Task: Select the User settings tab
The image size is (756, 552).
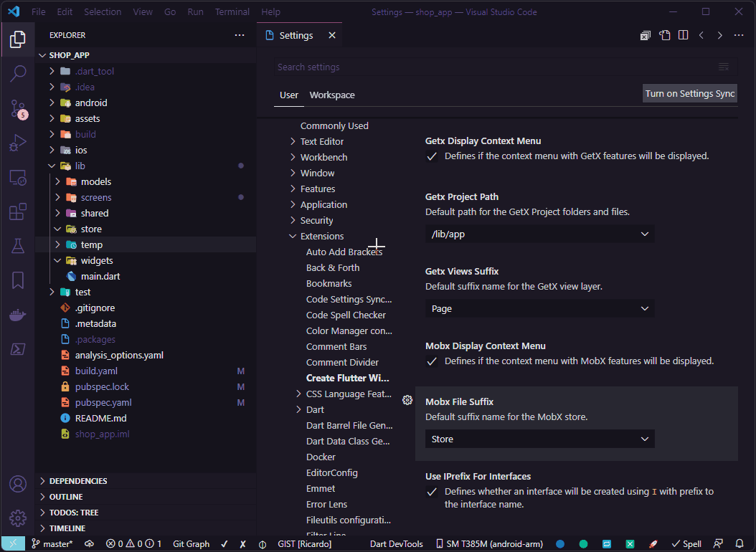Action: coord(289,95)
